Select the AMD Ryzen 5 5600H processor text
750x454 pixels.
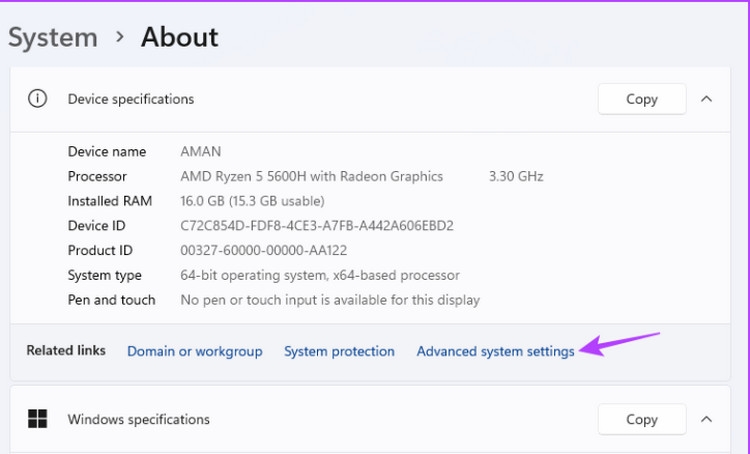coord(311,177)
